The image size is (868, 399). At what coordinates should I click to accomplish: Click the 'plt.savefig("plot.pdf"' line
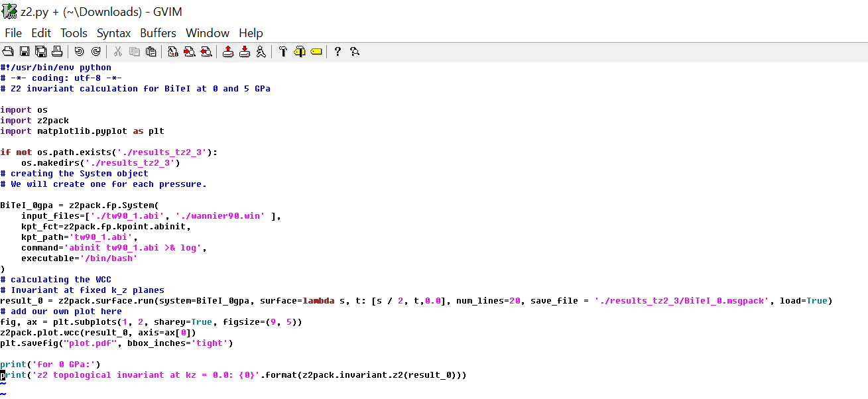tap(117, 343)
